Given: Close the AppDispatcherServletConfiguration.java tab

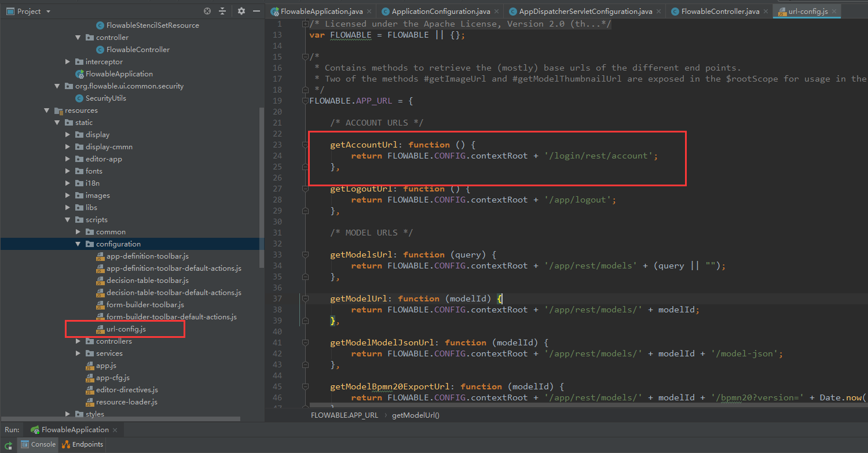Looking at the screenshot, I should point(659,12).
